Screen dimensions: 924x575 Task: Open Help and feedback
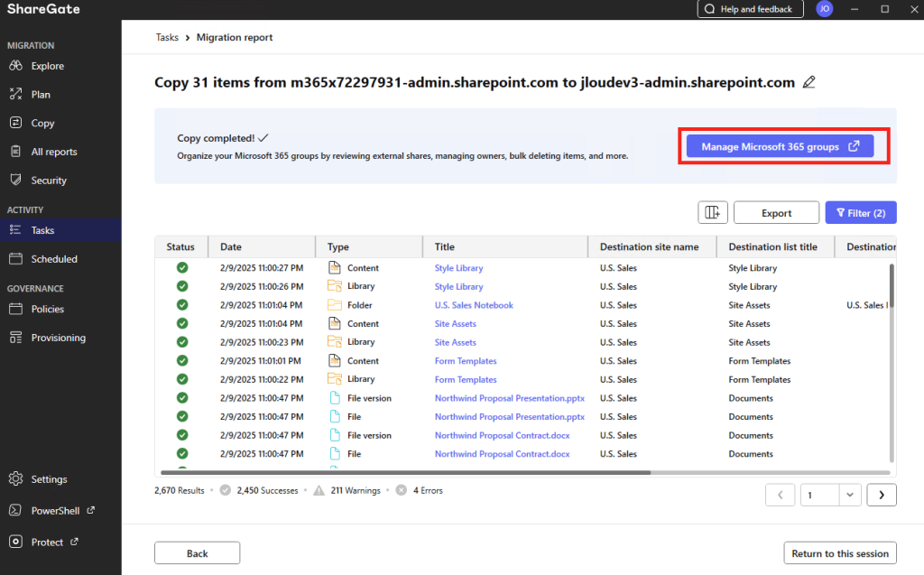click(750, 9)
